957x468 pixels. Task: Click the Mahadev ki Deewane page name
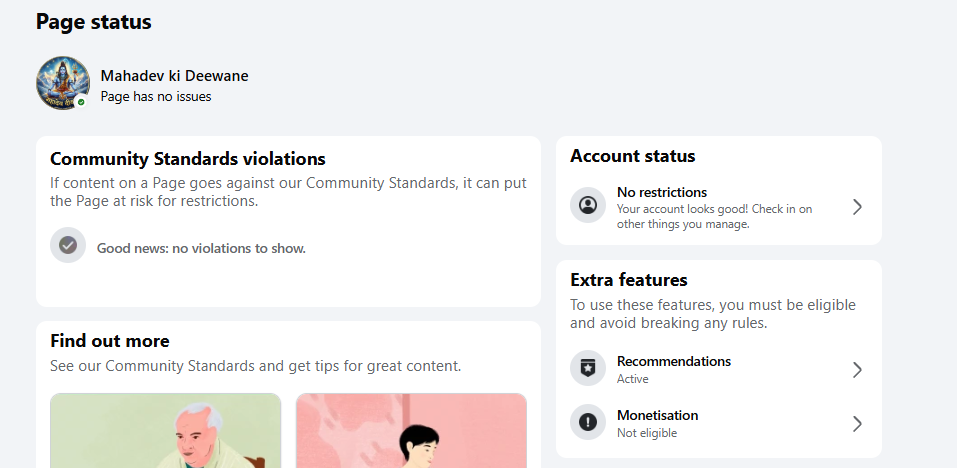coord(175,76)
